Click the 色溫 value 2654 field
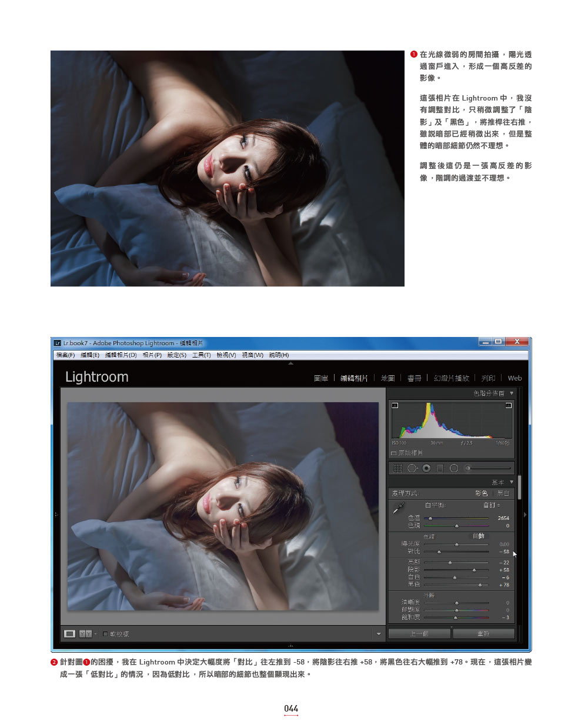Screen dimensions: 588x728 click(503, 518)
